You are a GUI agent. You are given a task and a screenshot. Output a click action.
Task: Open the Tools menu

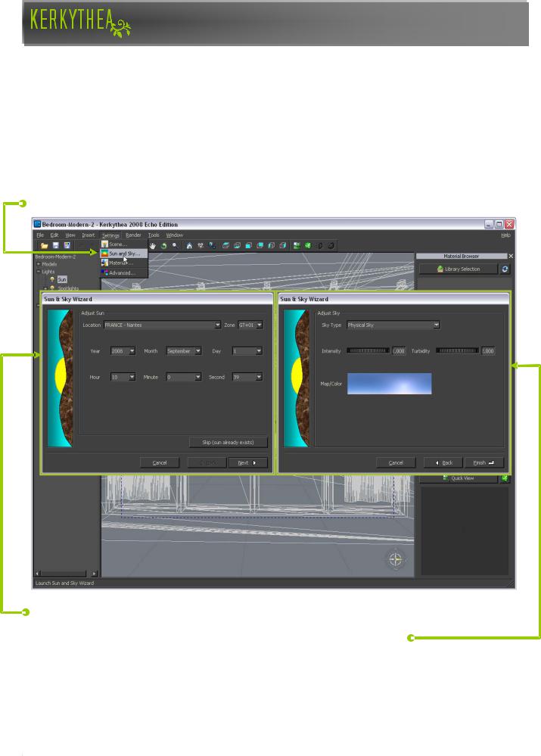coord(154,235)
